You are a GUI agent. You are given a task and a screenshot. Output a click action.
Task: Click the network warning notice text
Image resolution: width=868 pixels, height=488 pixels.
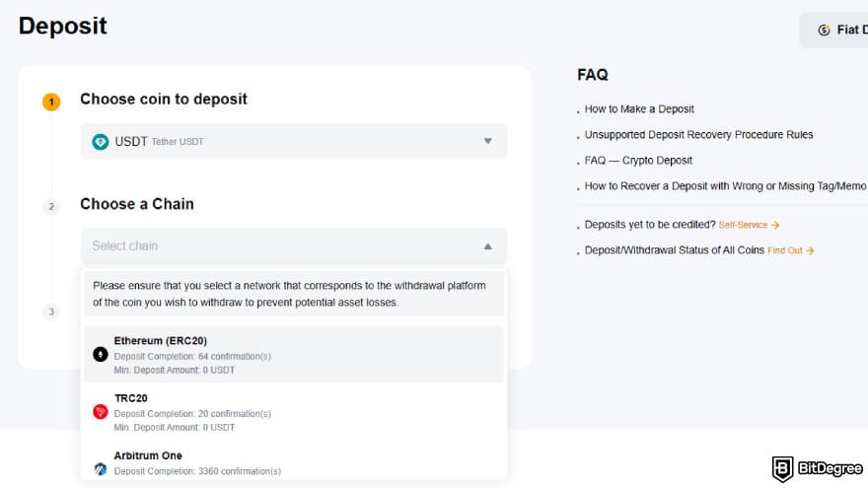(289, 294)
